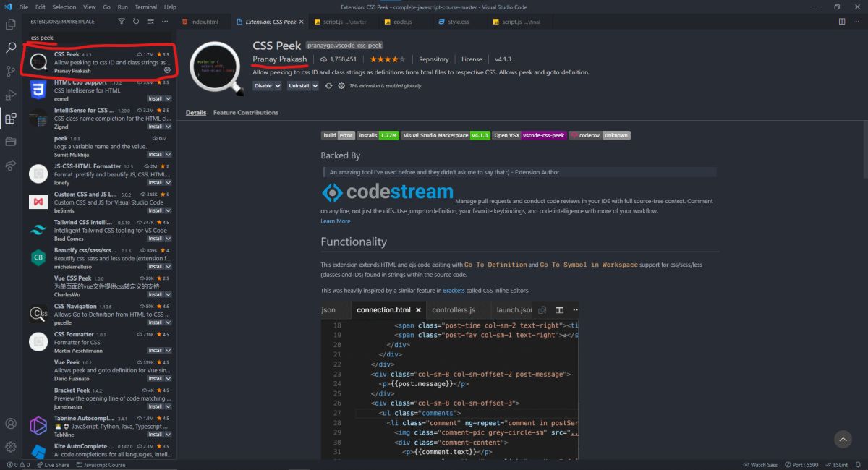The image size is (868, 470).
Task: Split the editor right
Action: coord(842,22)
